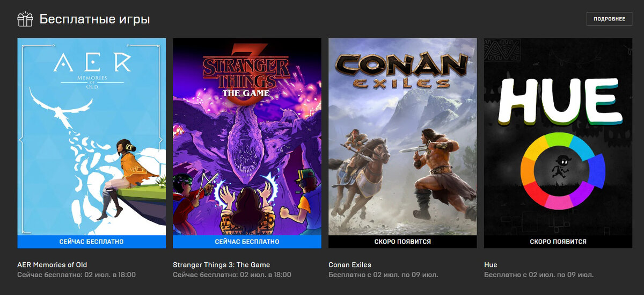Click the AER logo on the cover
This screenshot has width=644, height=295.
coord(92,64)
